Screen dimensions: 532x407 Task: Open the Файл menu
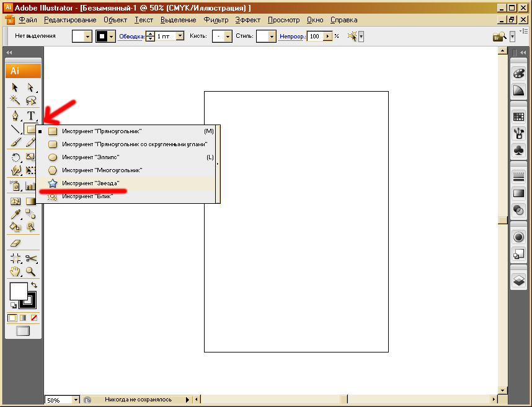click(28, 20)
